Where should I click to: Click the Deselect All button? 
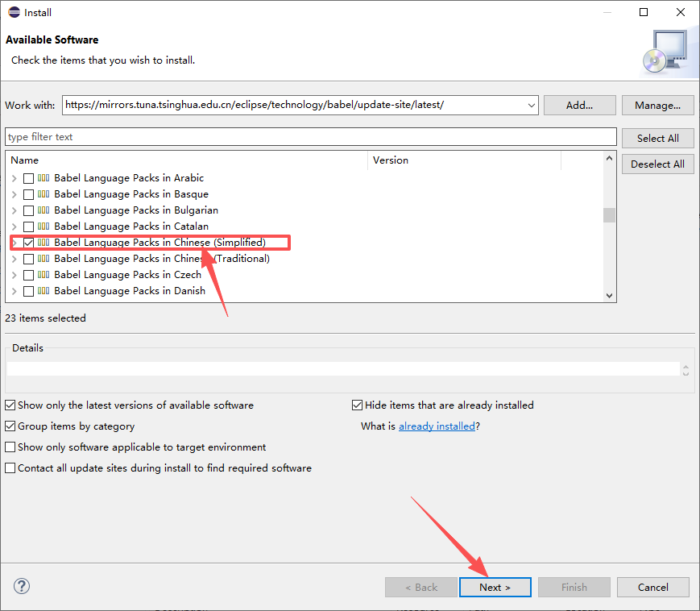point(657,164)
